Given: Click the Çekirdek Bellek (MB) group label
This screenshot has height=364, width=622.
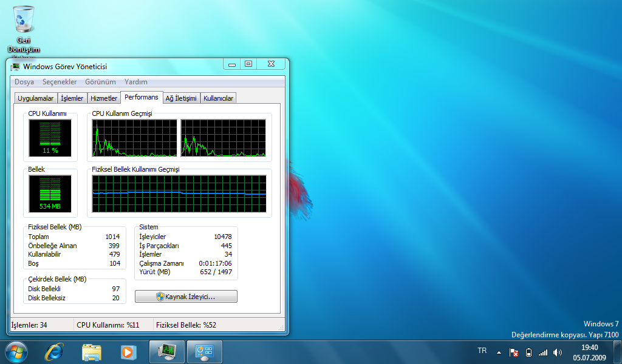Looking at the screenshot, I should pos(57,279).
